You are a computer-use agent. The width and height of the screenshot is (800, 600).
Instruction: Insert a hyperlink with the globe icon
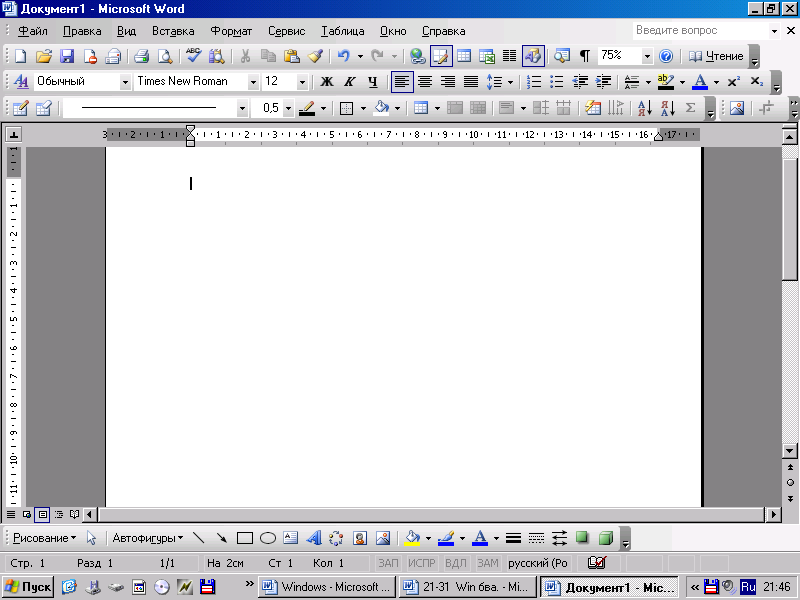[x=417, y=56]
